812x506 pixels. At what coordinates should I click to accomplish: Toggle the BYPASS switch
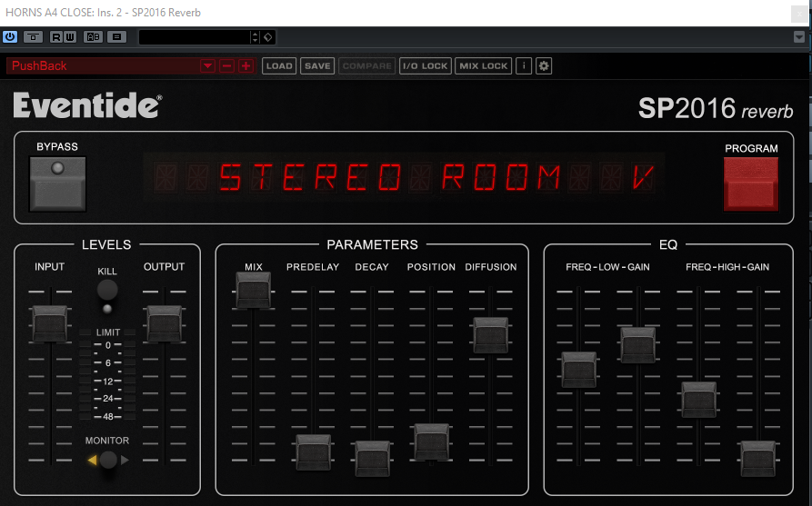[x=57, y=184]
